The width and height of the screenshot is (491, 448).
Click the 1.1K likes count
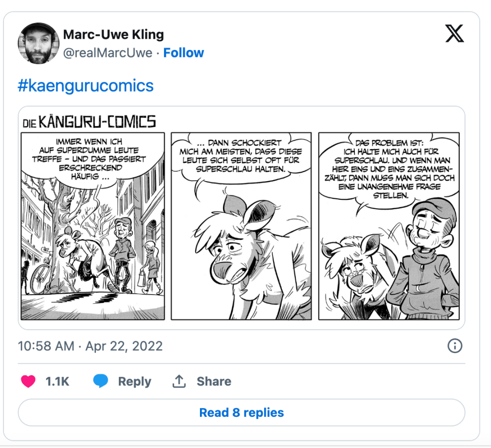pyautogui.click(x=58, y=381)
